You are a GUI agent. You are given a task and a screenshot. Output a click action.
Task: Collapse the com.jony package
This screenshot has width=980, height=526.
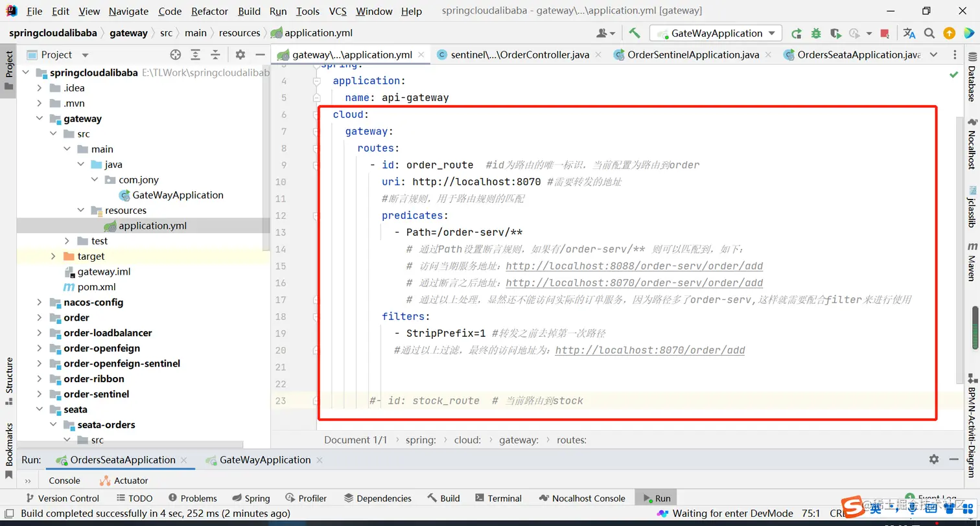tap(95, 180)
